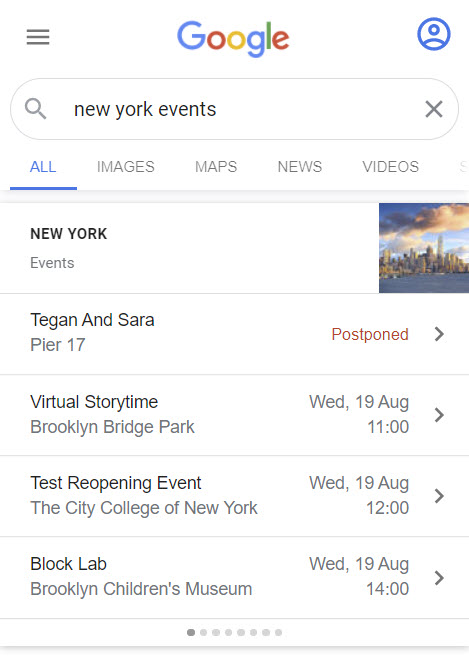Expand the Block Lab event chevron
This screenshot has width=469, height=656.
[x=439, y=578]
